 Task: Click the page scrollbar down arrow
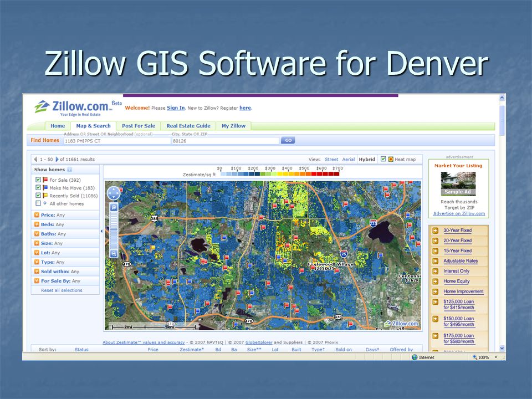(x=502, y=349)
